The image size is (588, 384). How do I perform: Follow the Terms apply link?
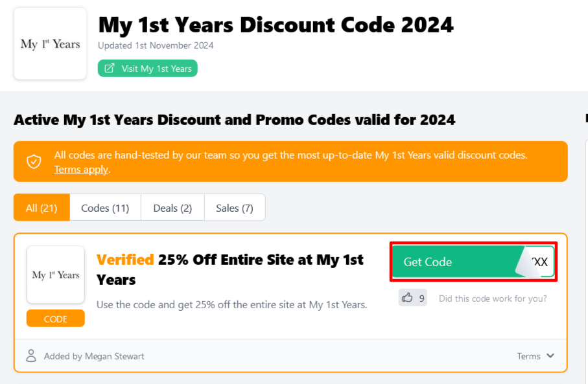(x=81, y=170)
